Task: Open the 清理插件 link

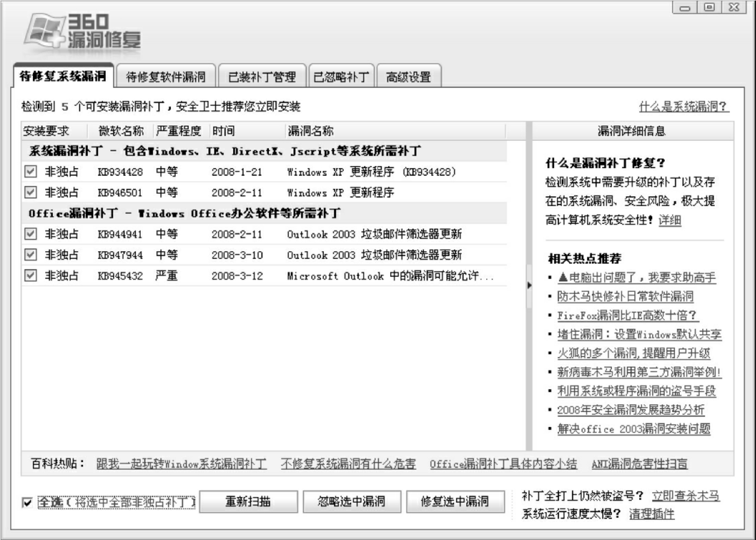Action: click(652, 514)
